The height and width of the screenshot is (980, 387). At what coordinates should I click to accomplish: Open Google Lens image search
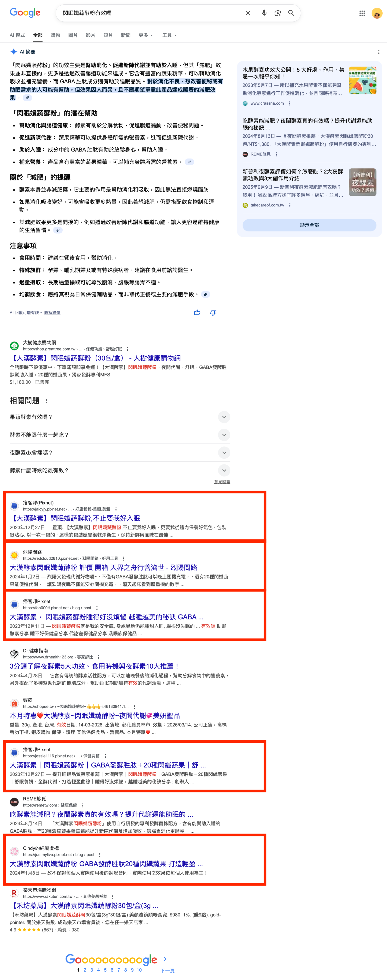pos(278,13)
